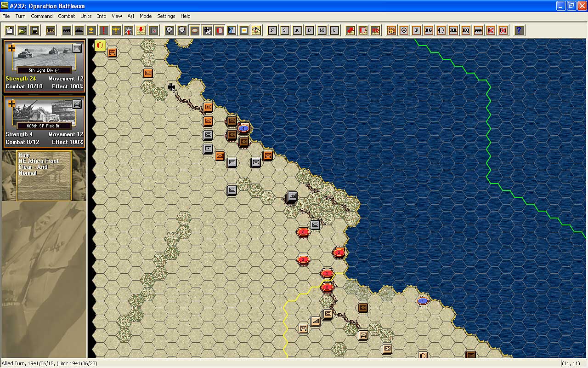The width and height of the screenshot is (588, 368).
Task: Click the red exclamation mark icon
Action: tap(104, 30)
